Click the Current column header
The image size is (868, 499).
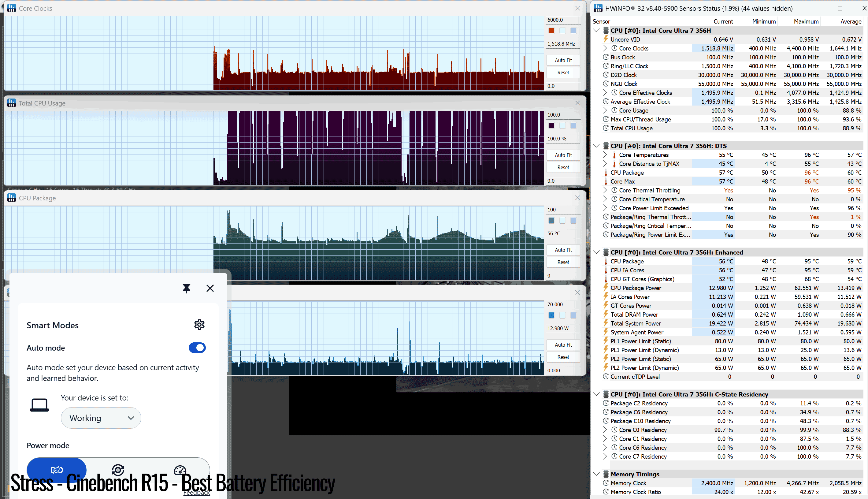(714, 21)
